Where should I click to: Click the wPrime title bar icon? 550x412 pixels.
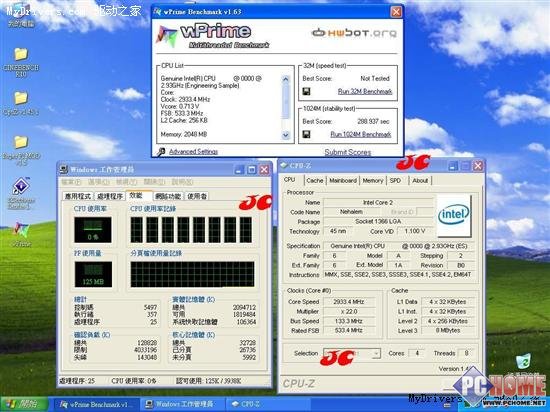(158, 12)
